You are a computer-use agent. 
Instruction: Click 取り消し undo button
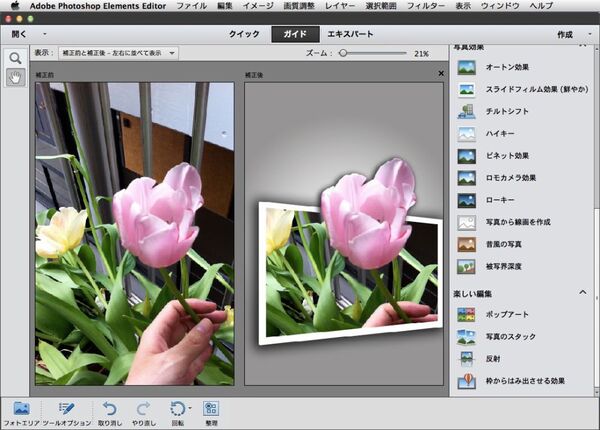click(x=110, y=413)
